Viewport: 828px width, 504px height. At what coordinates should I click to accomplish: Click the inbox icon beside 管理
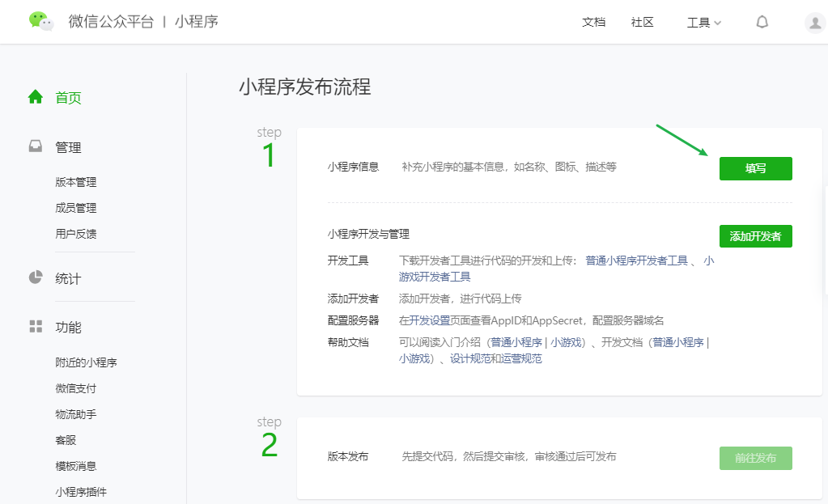point(36,146)
